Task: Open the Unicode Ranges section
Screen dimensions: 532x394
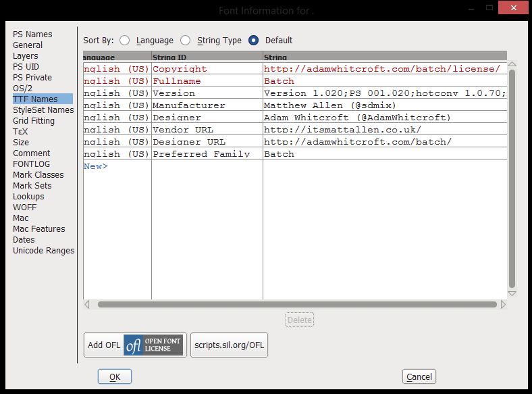Action: pos(44,251)
